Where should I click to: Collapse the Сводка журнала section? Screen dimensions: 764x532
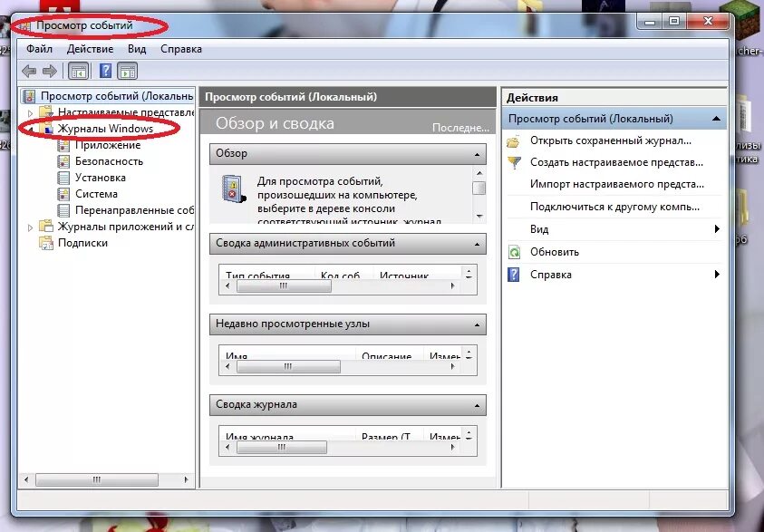tap(477, 405)
